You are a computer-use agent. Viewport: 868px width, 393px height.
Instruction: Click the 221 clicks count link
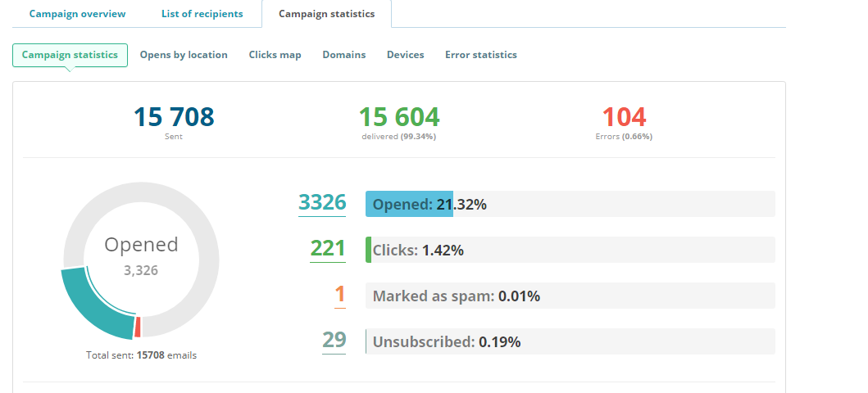pos(328,248)
